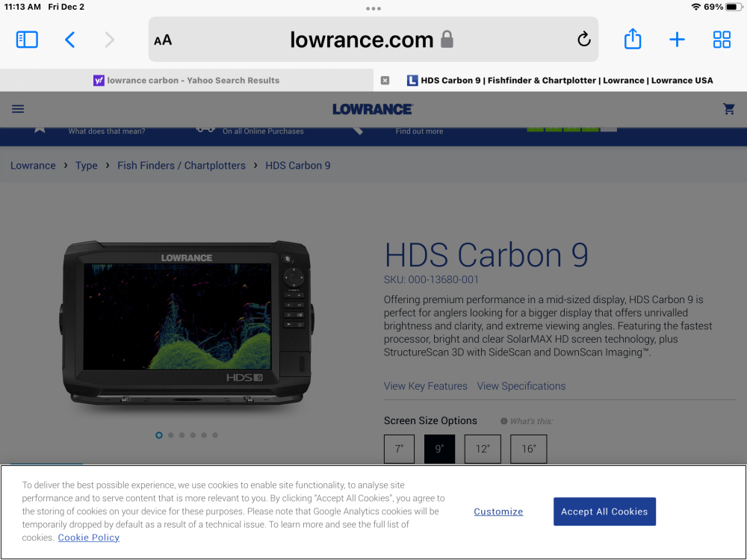
Task: Tap the lowrance.com address bar
Action: click(x=373, y=40)
